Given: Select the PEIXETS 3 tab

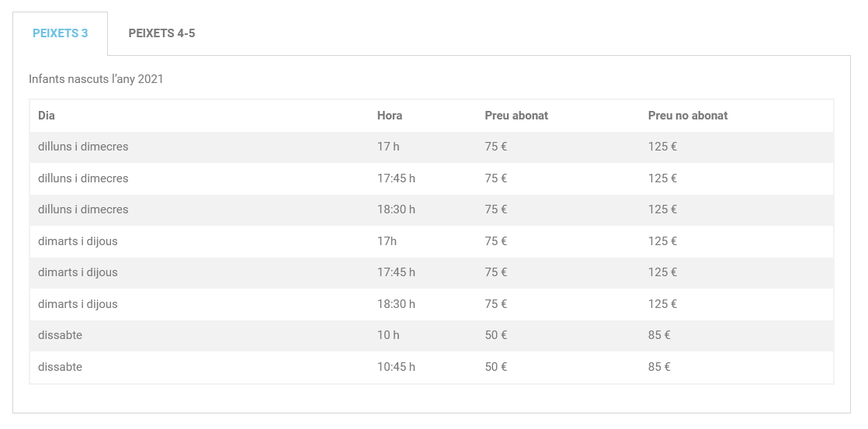Looking at the screenshot, I should [x=61, y=33].
